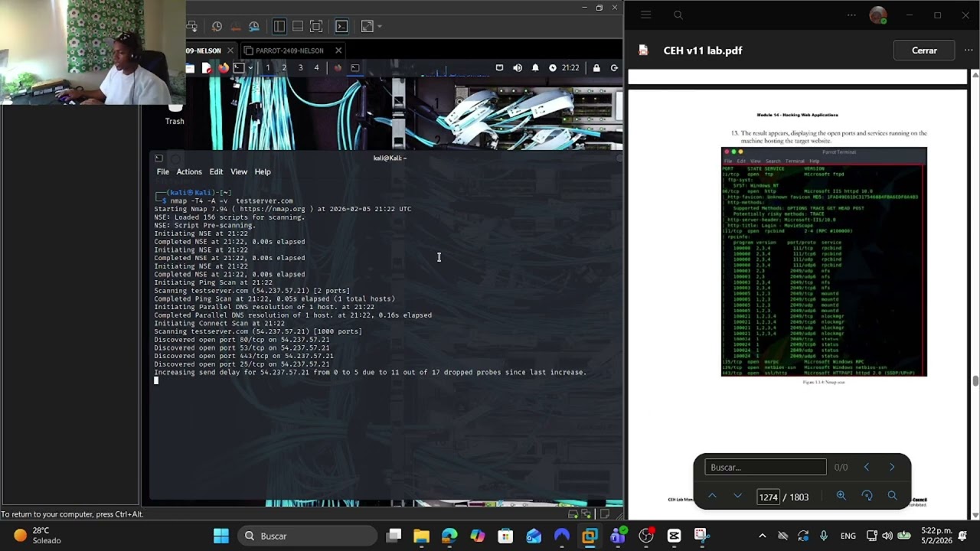This screenshot has height=551, width=980.
Task: Click the Kali panel volume icon
Action: tap(518, 68)
